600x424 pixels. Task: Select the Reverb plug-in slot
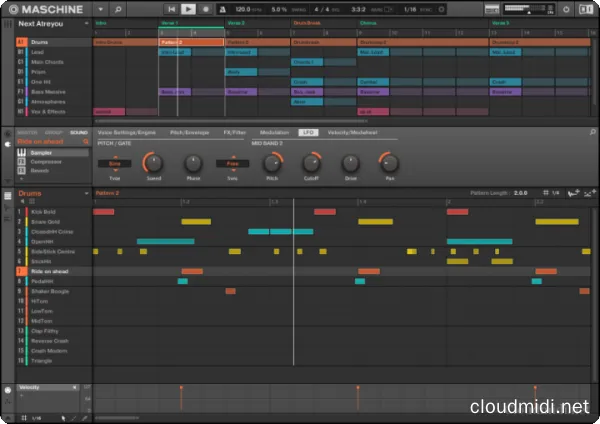click(53, 171)
